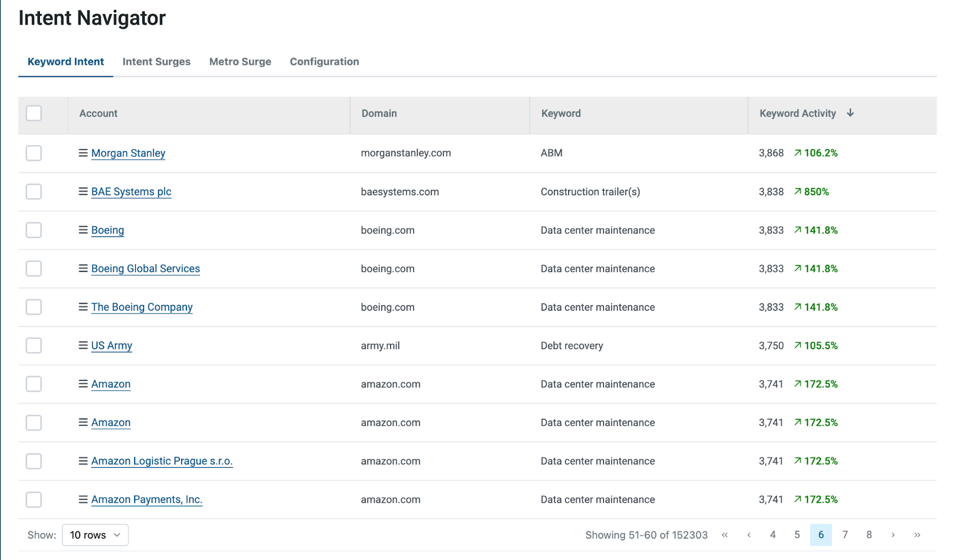Click the Showing 51-60 of 152303 text
953x560 pixels.
[x=646, y=535]
